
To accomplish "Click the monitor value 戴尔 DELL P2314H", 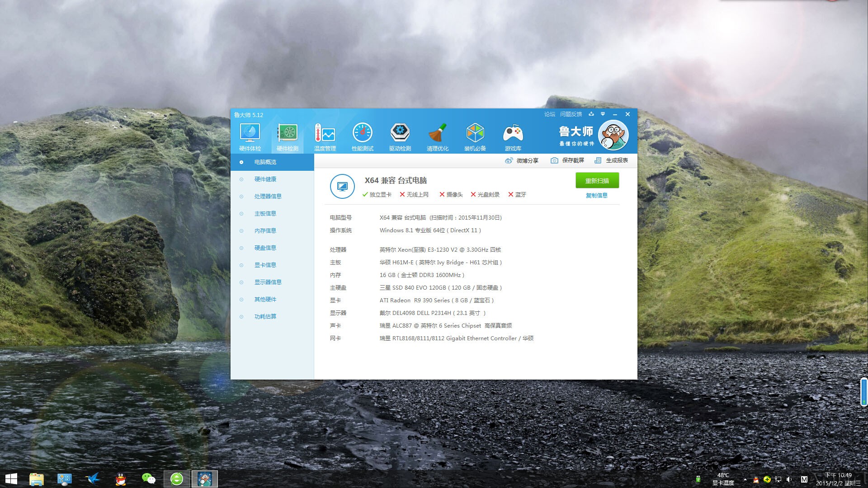I will coord(433,313).
